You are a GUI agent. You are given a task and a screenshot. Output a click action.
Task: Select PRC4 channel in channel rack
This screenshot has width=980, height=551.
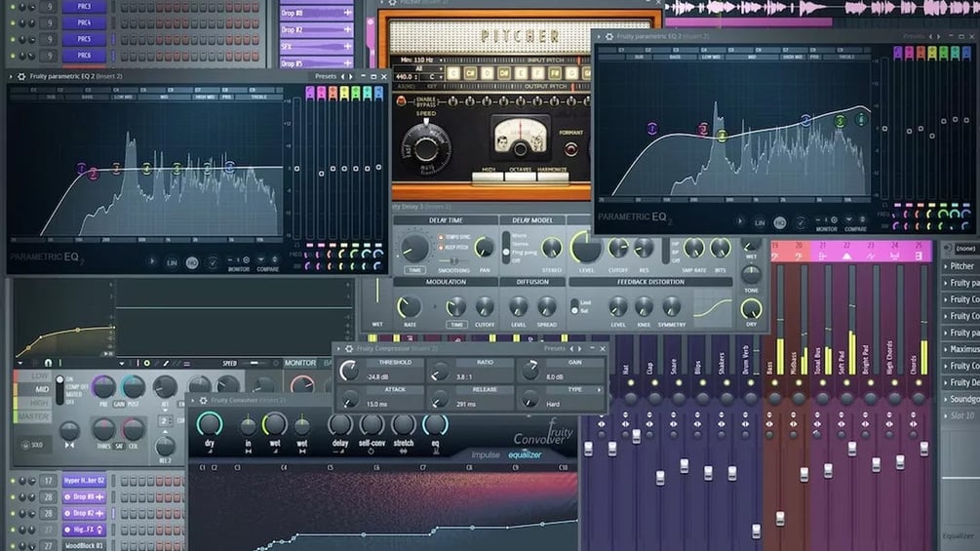click(x=84, y=22)
